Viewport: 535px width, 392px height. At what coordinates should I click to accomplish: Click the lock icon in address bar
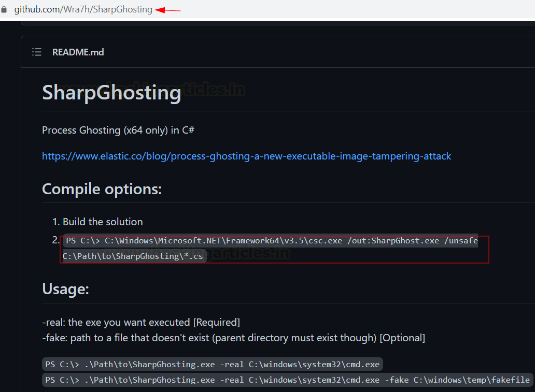[4, 9]
